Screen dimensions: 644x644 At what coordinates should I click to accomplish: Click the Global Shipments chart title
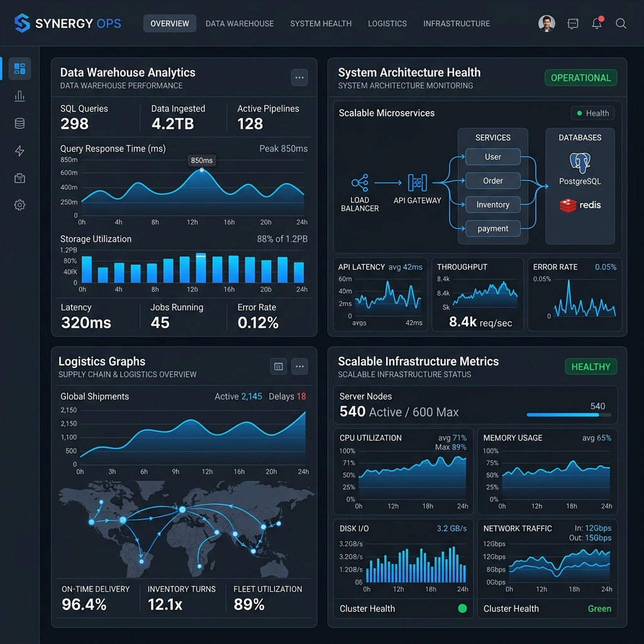click(94, 396)
